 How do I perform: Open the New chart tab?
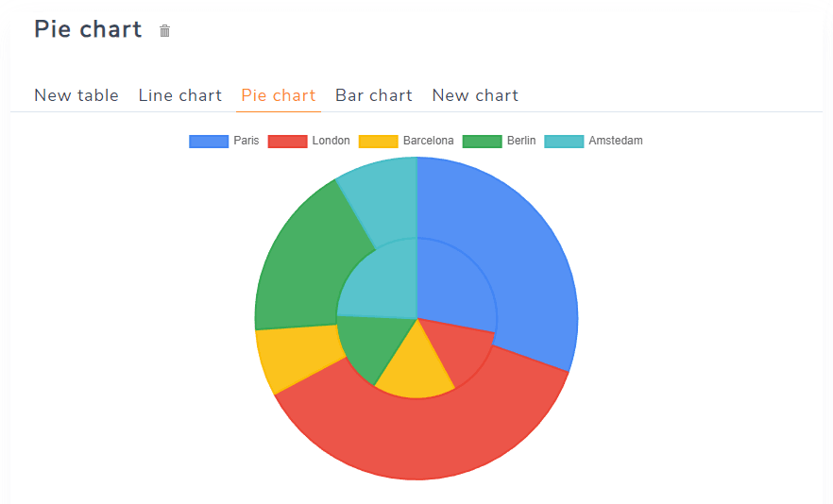[475, 95]
